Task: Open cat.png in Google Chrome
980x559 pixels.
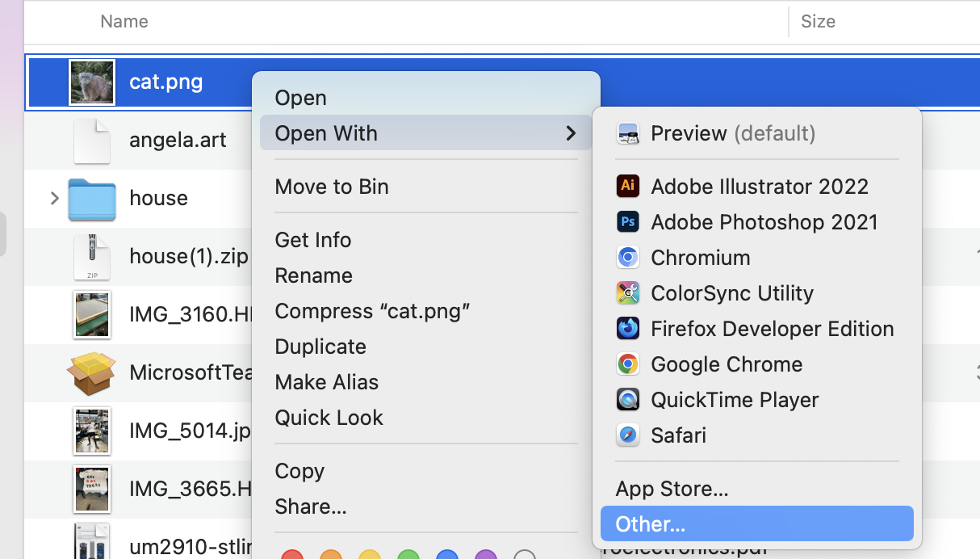Action: [757, 364]
